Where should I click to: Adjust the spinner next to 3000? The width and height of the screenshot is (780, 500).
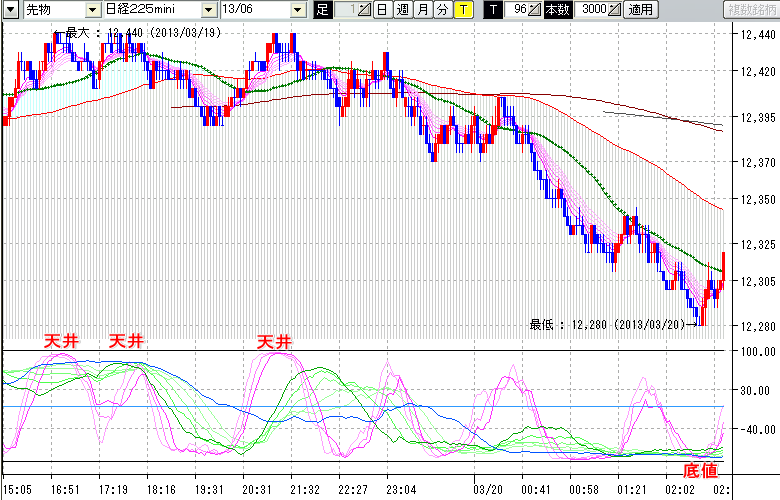pos(613,10)
